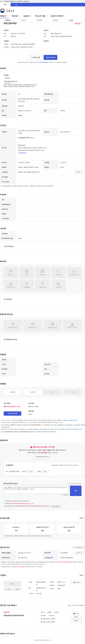The image size is (85, 644).
Task: Switch to the 기업 tab at top
Action: tap(16, 5)
